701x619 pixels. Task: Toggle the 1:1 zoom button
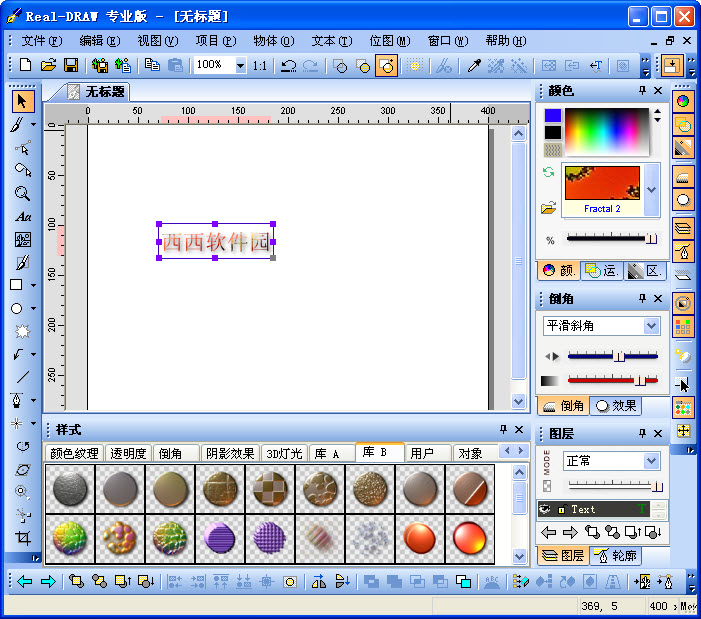pyautogui.click(x=259, y=65)
